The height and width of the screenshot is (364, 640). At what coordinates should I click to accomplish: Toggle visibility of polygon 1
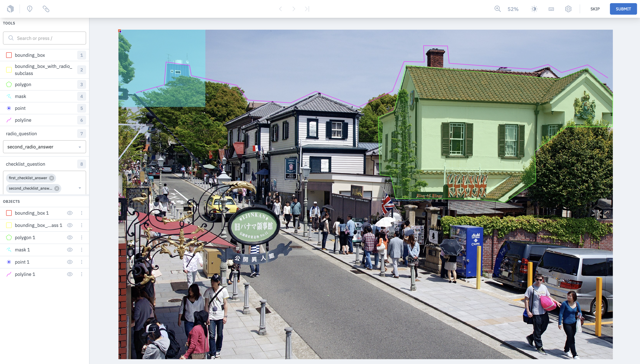pos(70,237)
